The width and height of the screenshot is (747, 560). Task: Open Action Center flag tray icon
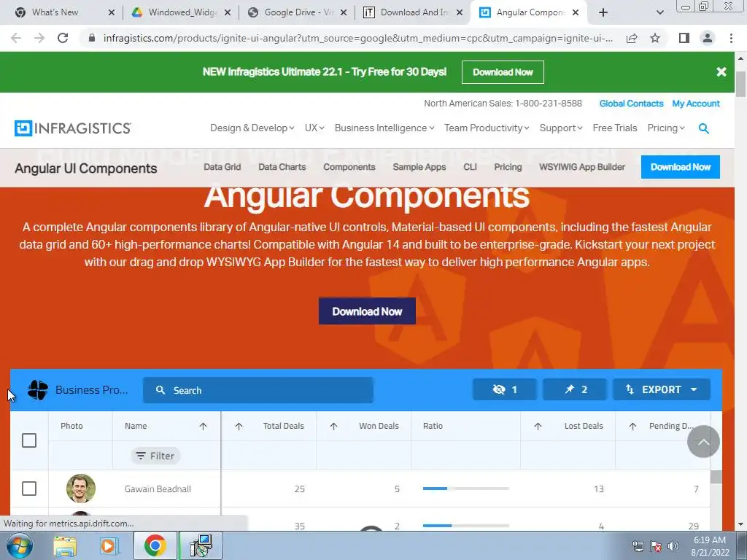656,546
